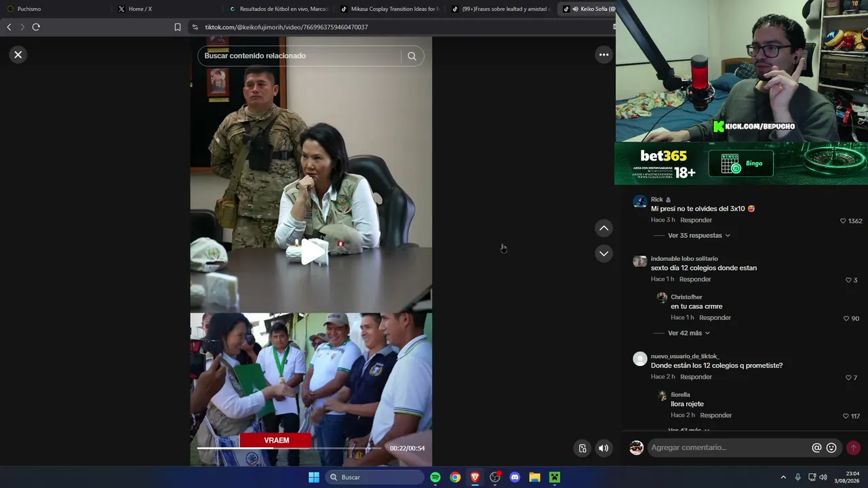Go to the previous video

pos(604,228)
